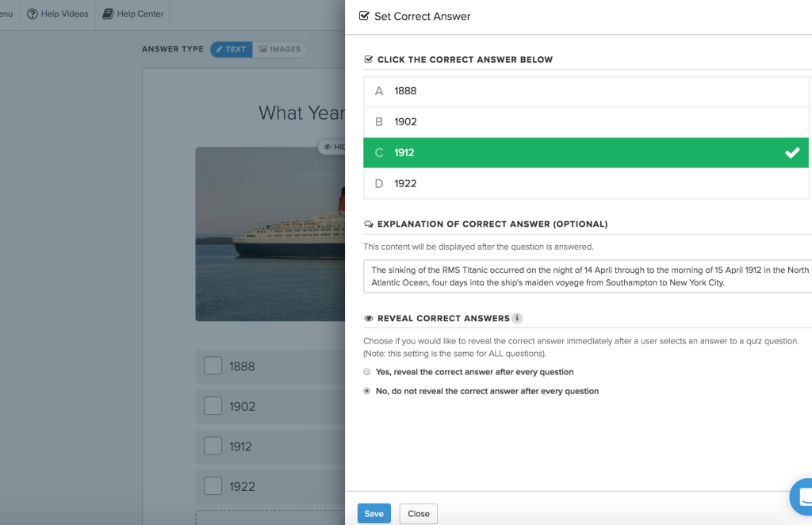Click the white checkmark on answer C
812x525 pixels.
(x=792, y=153)
